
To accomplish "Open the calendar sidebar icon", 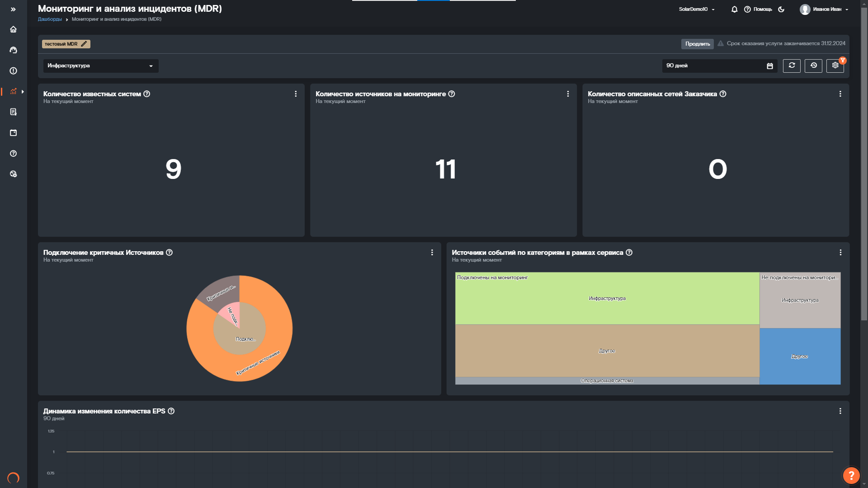I will coord(13,133).
